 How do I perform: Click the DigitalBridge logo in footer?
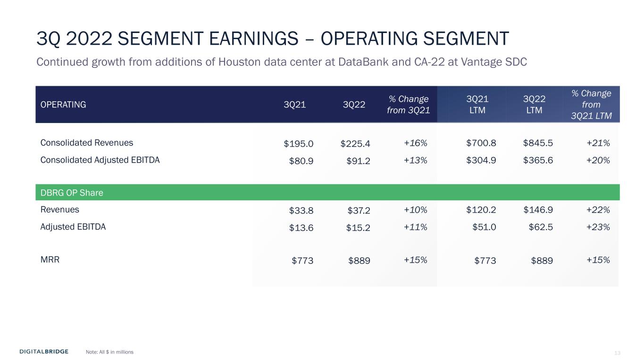(44, 352)
